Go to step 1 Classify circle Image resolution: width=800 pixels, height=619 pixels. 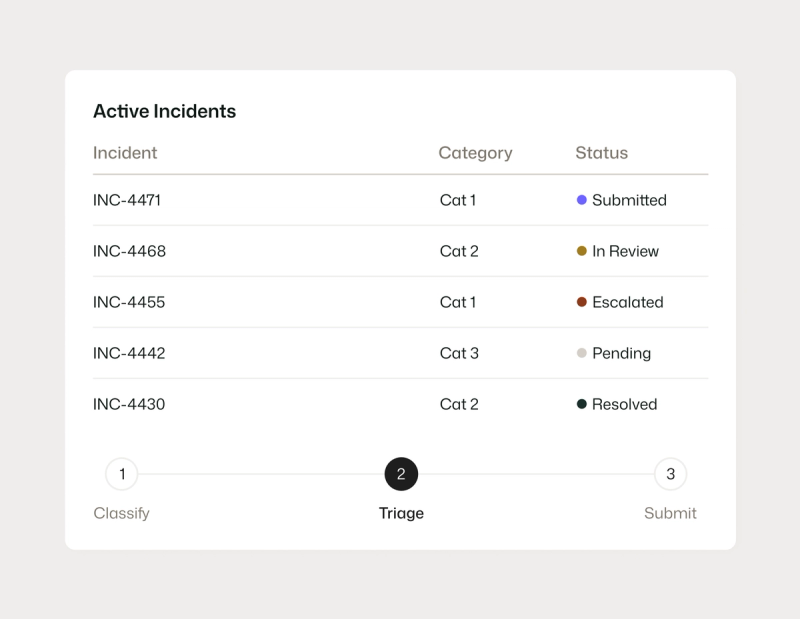point(121,474)
